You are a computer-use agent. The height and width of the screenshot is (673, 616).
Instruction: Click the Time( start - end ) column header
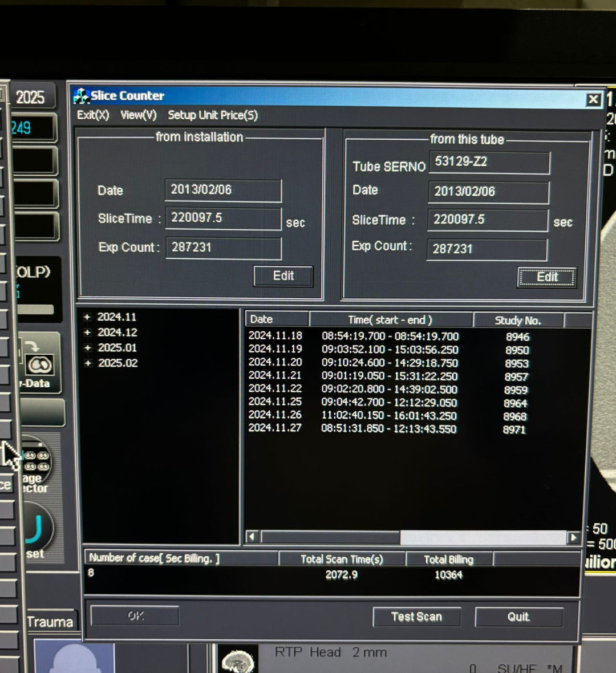coord(391,320)
